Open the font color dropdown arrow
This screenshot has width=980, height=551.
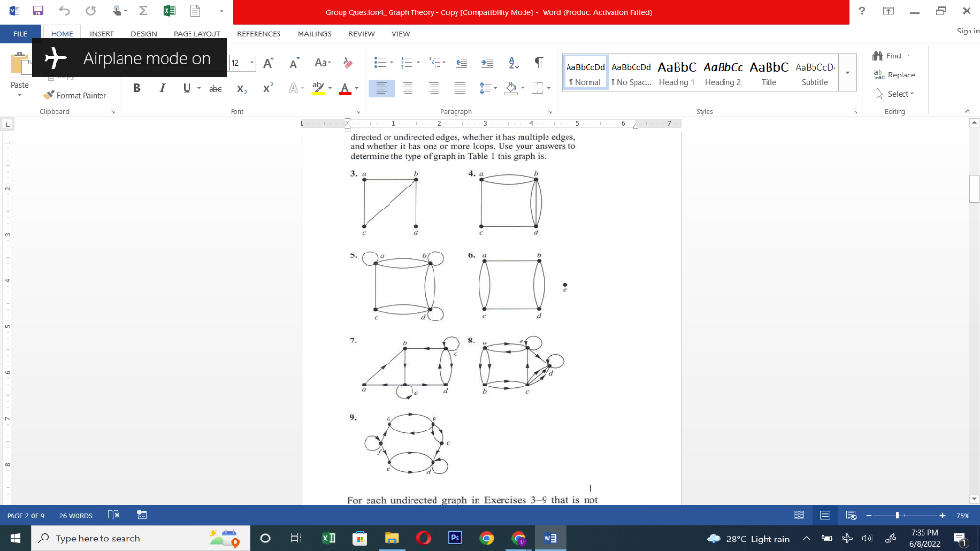(356, 88)
